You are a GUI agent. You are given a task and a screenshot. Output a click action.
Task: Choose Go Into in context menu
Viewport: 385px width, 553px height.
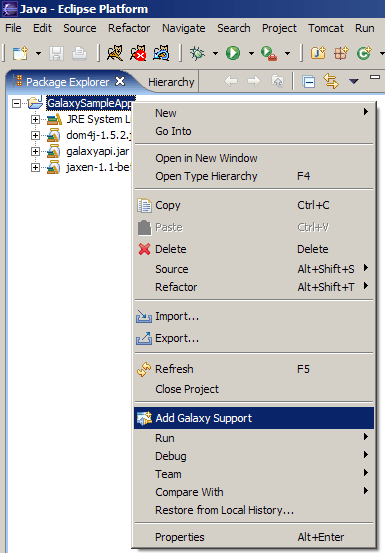(254, 131)
